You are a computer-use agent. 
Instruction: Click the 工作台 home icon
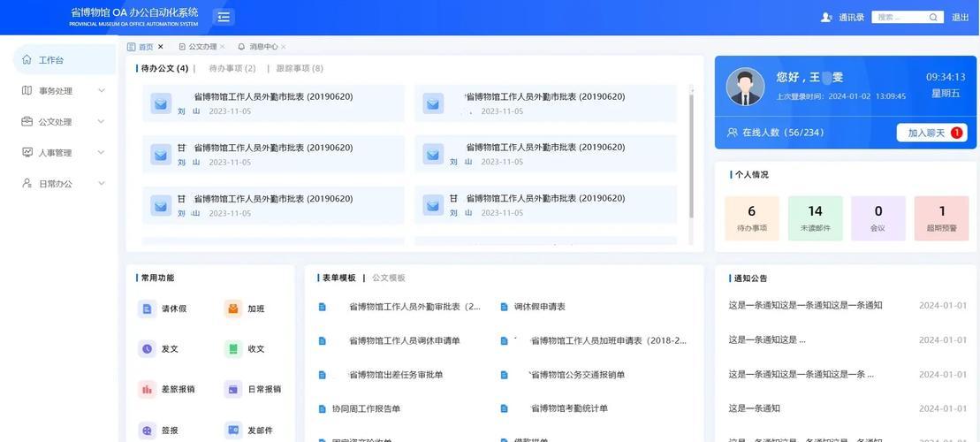[x=27, y=60]
